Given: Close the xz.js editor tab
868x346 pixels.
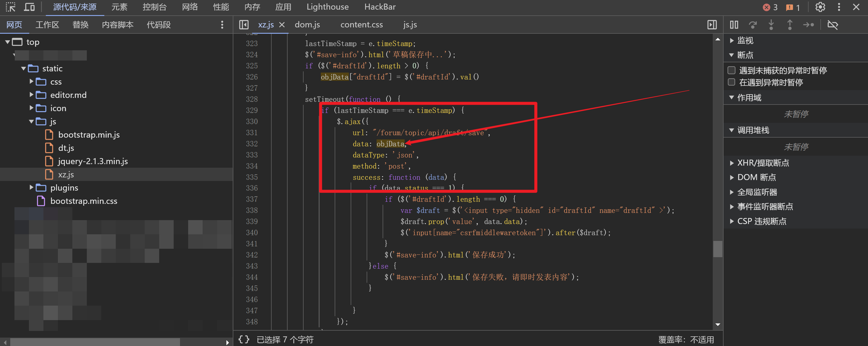Looking at the screenshot, I should [x=282, y=25].
